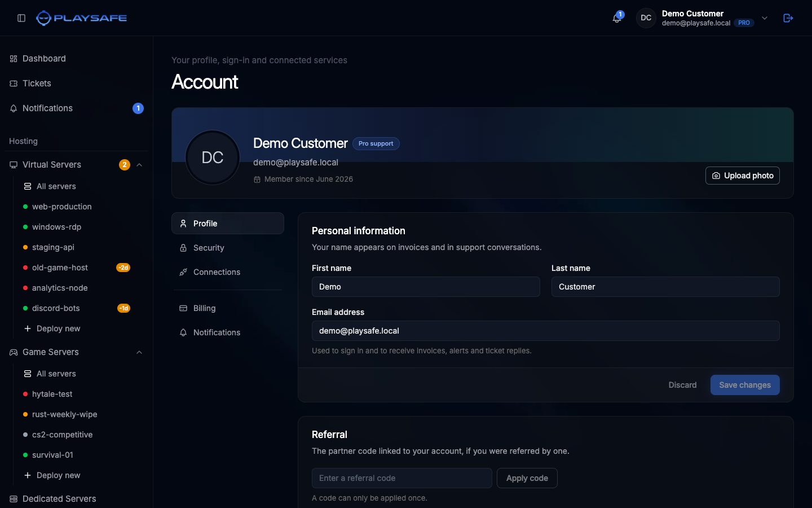
Task: Click the First name input field
Action: click(426, 287)
